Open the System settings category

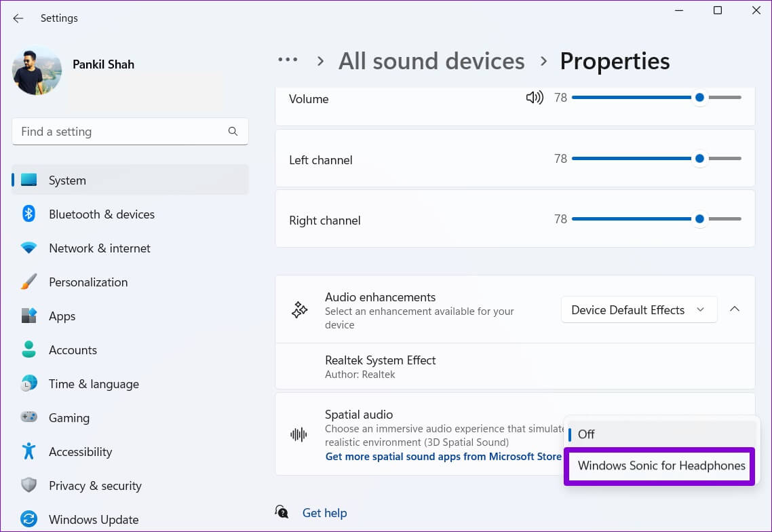coord(130,180)
